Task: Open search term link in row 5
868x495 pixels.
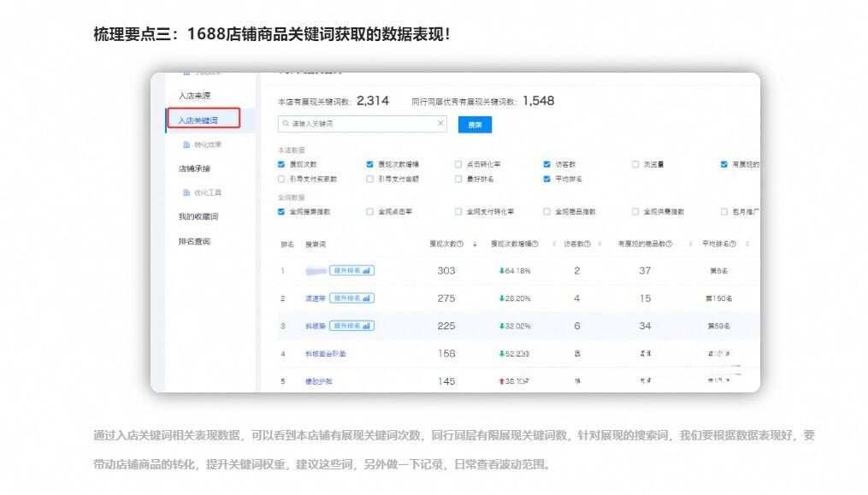Action: (x=319, y=381)
